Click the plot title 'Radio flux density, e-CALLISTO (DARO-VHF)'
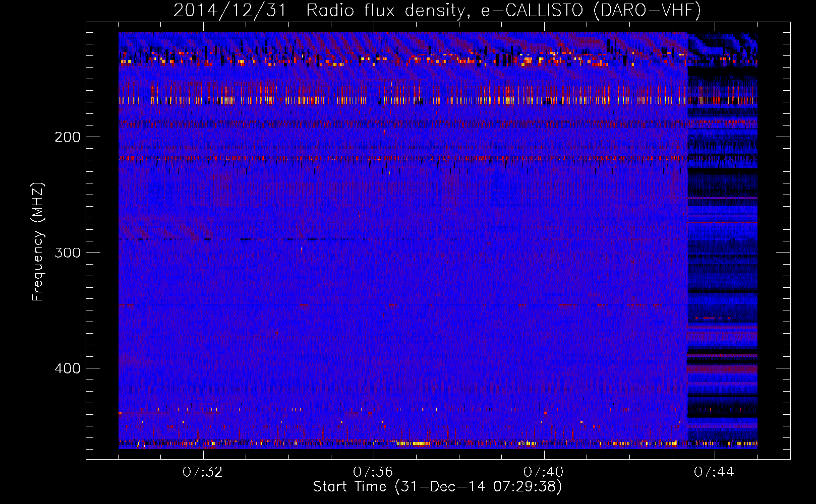Image resolution: width=816 pixels, height=504 pixels. click(503, 11)
